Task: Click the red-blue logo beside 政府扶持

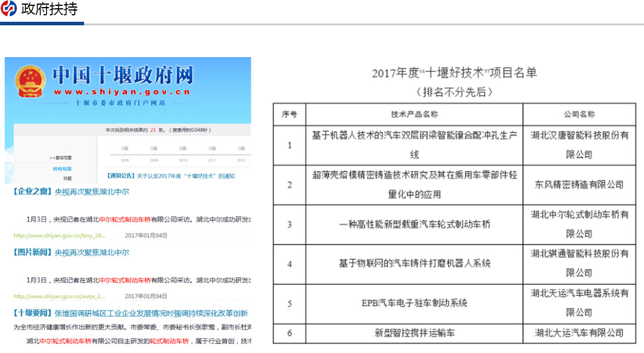Action: point(9,8)
